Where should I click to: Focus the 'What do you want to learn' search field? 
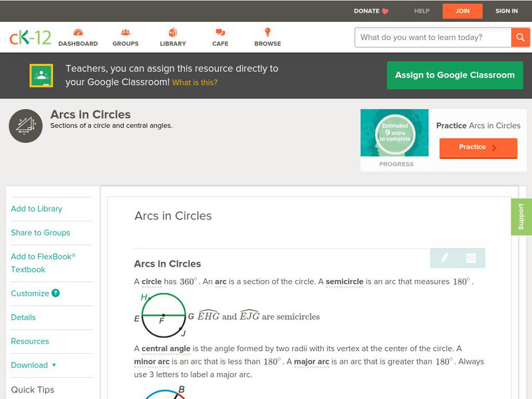[433, 37]
